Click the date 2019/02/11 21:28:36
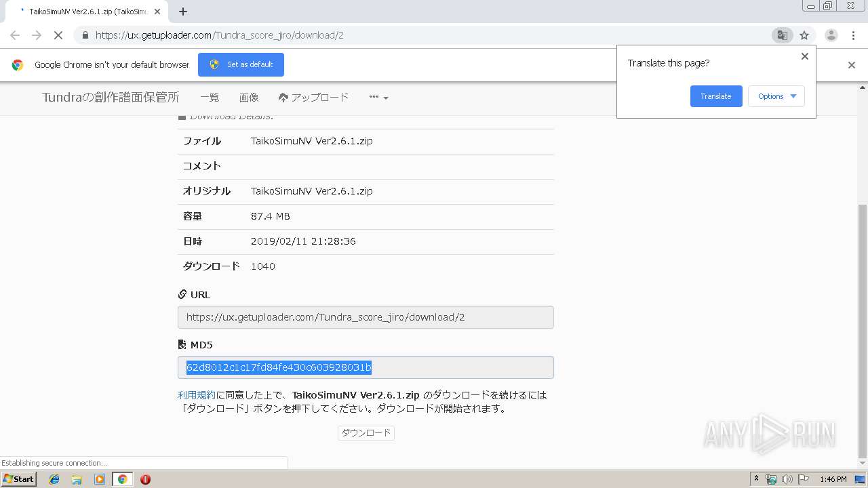Image resolution: width=868 pixels, height=488 pixels. [303, 241]
